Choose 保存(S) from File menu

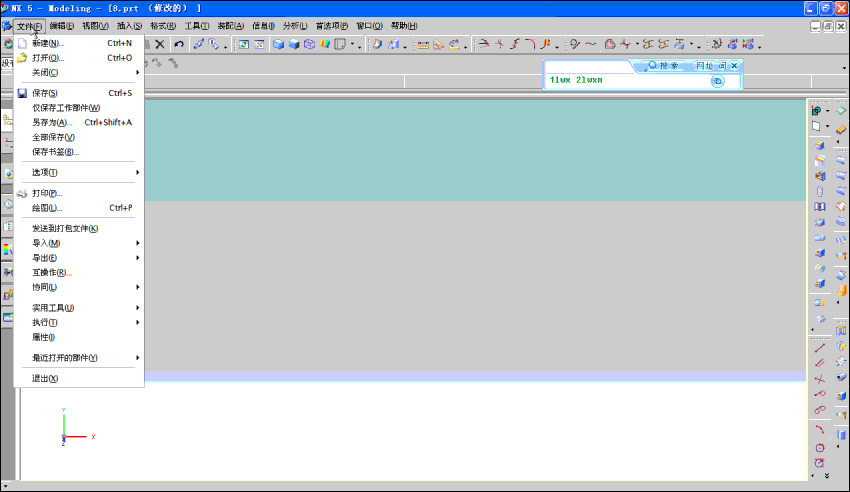[79, 93]
